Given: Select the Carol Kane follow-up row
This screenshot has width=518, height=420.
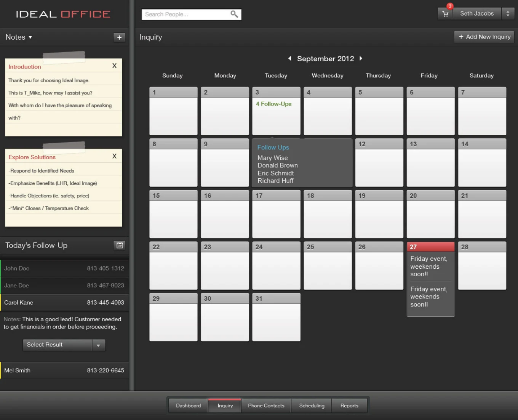Looking at the screenshot, I should point(64,303).
